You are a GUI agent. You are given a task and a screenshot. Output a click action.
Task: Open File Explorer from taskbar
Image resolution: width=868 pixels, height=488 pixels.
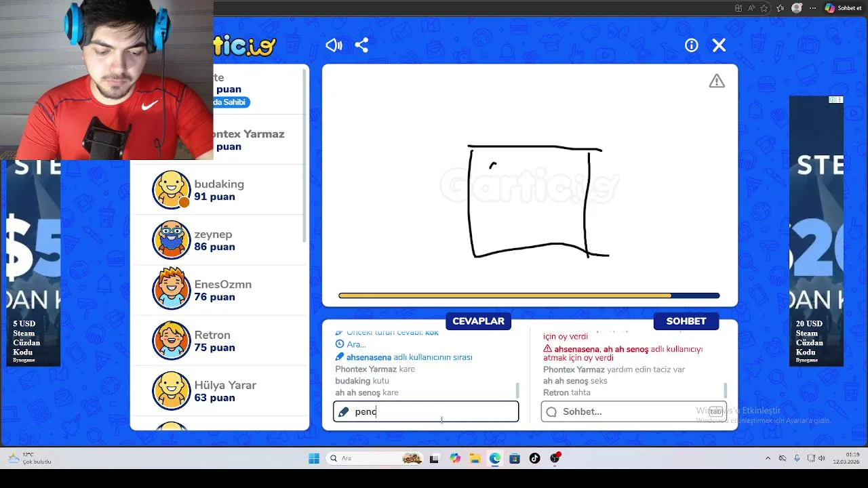pyautogui.click(x=475, y=458)
